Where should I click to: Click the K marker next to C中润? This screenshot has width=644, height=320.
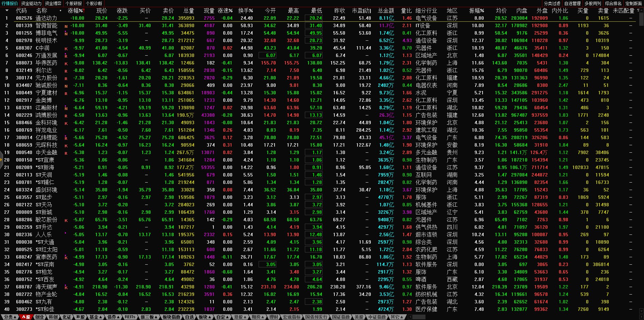(x=66, y=49)
